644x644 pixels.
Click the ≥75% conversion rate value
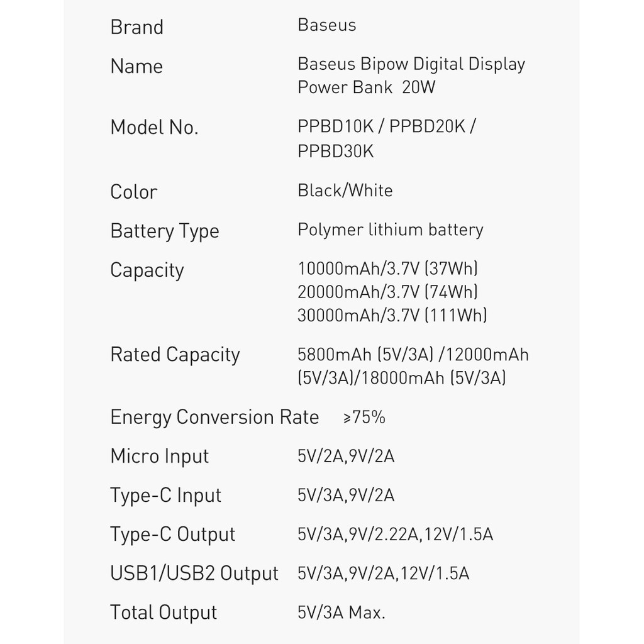[x=364, y=417]
